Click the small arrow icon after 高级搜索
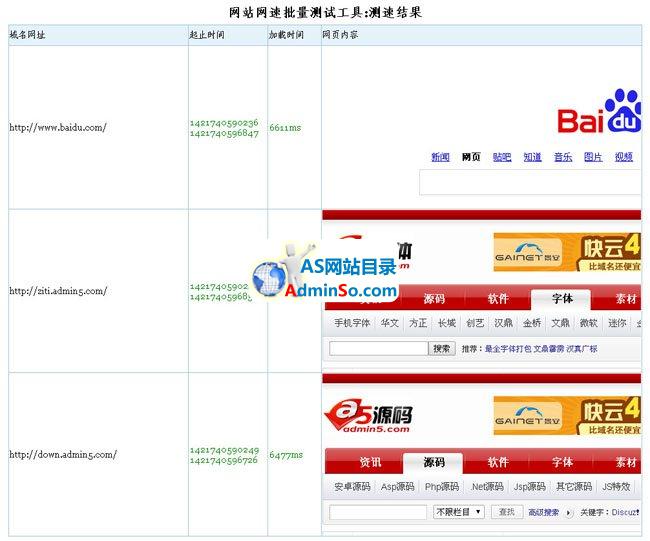Viewport: 650px width, 541px height. coord(569,513)
